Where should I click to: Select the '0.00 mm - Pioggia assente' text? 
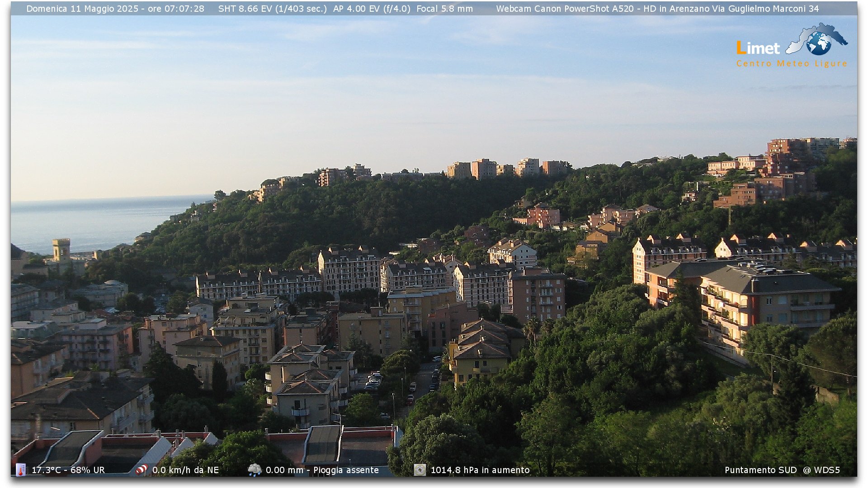click(322, 470)
